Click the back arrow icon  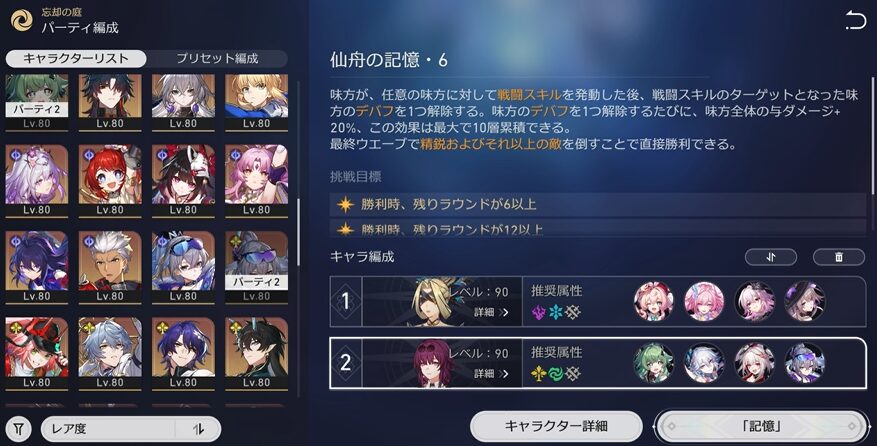click(x=856, y=20)
